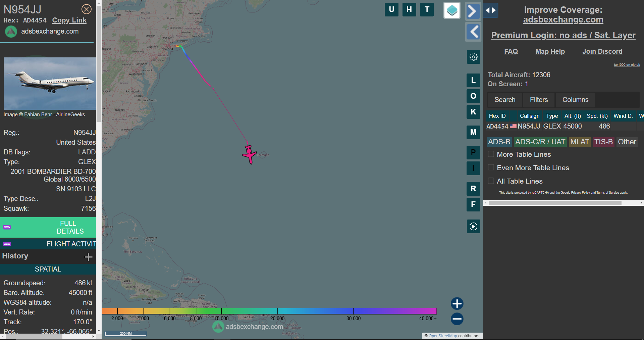Image resolution: width=644 pixels, height=340 pixels.
Task: Open the Columns tab
Action: point(575,100)
